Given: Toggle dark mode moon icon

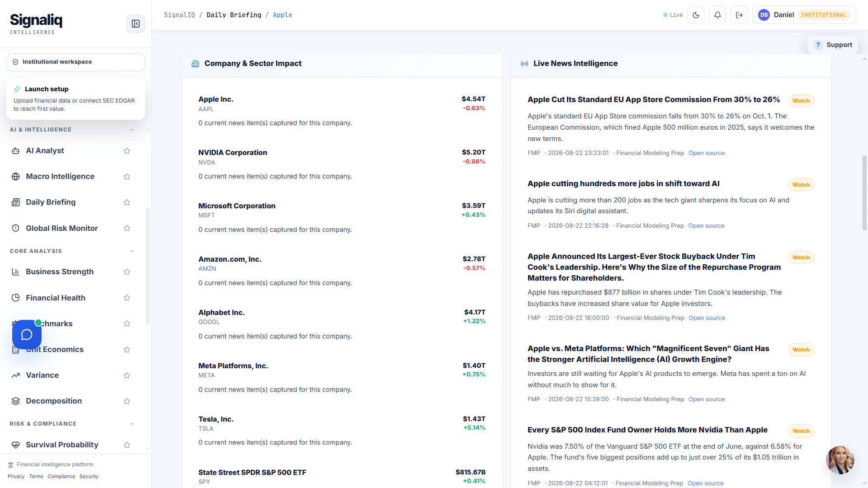Looking at the screenshot, I should 696,15.
